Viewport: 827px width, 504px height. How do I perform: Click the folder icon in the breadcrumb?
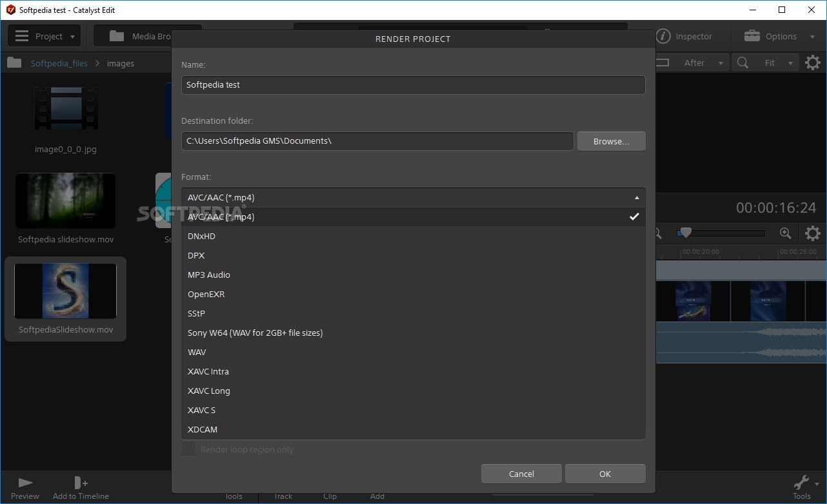pyautogui.click(x=14, y=63)
